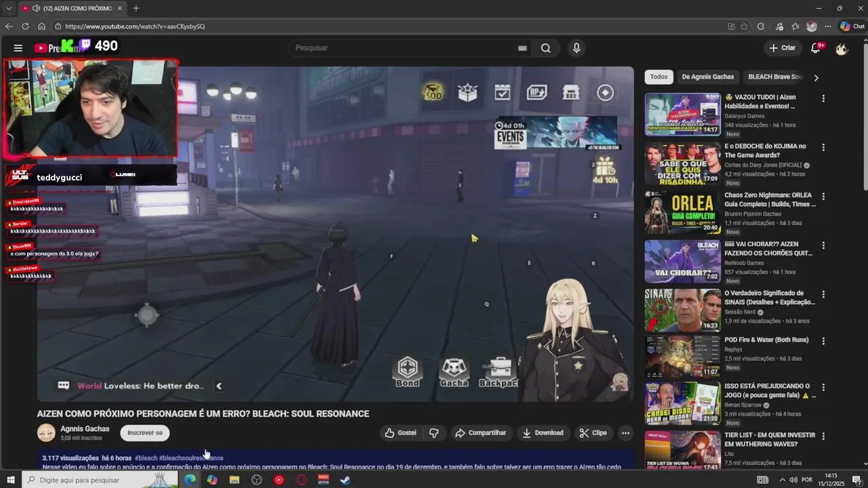This screenshot has width=868, height=488.
Task: Open the media control music icon
Action: [778, 26]
